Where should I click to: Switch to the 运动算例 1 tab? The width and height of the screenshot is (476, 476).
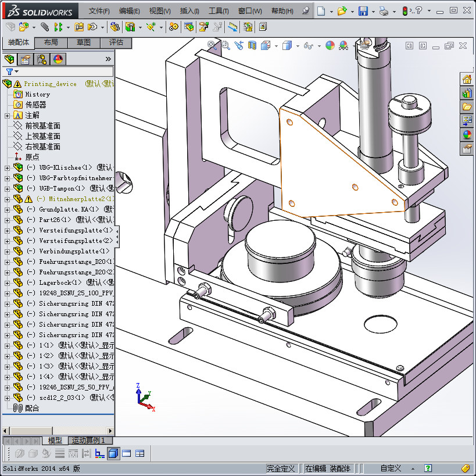point(90,441)
